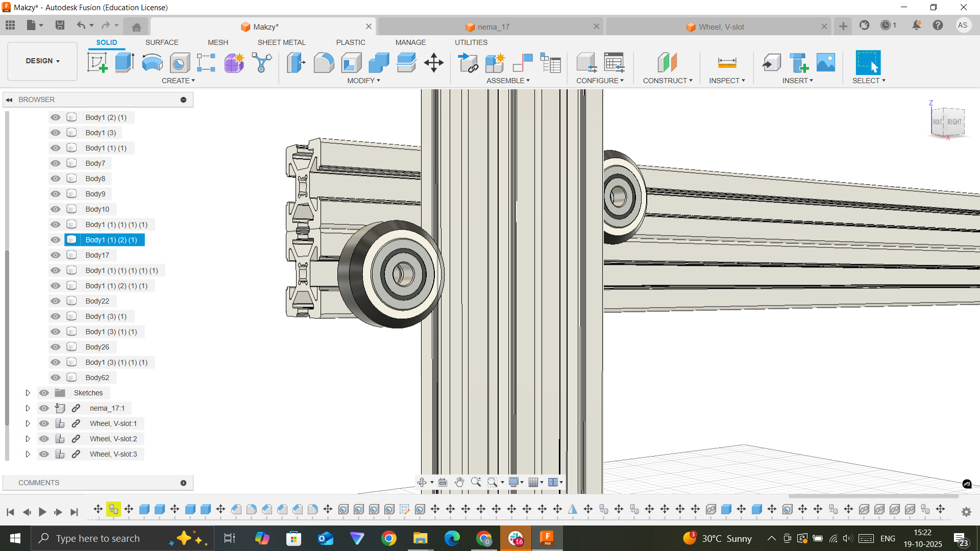Hide the Sketches folder with its eye icon
The width and height of the screenshot is (980, 551).
(44, 393)
